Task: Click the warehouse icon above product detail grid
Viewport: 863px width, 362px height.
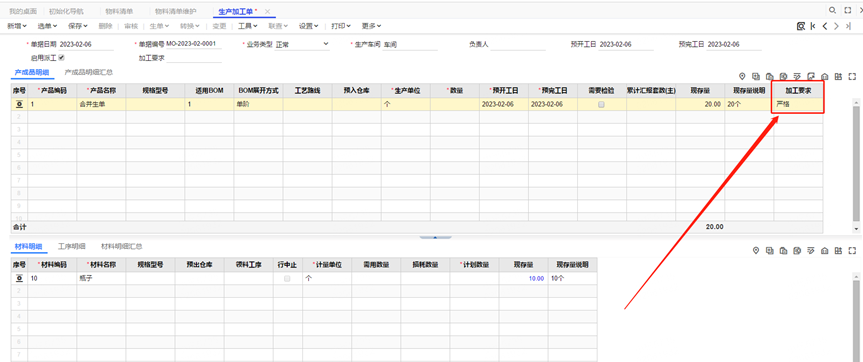Action: click(x=824, y=76)
